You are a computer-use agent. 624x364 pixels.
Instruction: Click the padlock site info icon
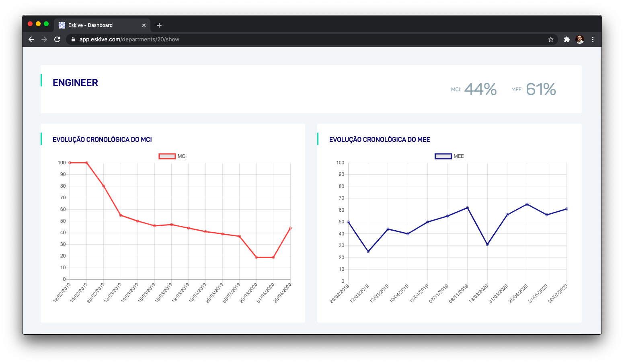[73, 39]
